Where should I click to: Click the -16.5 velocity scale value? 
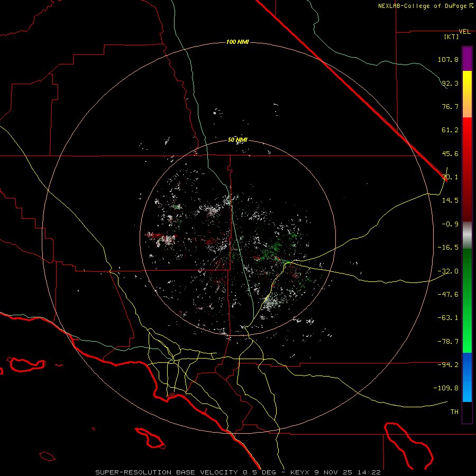coord(448,248)
